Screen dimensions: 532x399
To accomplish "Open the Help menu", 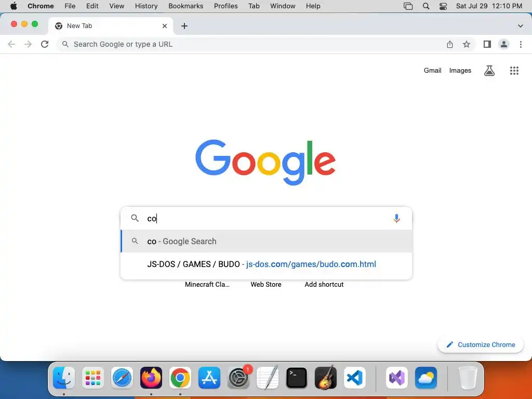I will click(x=313, y=6).
